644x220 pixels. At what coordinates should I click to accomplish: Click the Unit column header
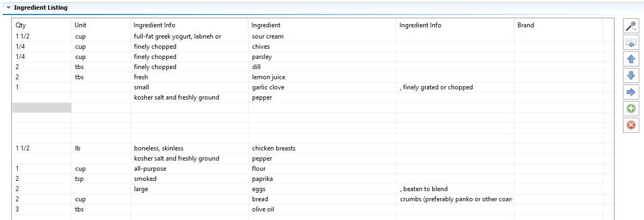(101, 25)
